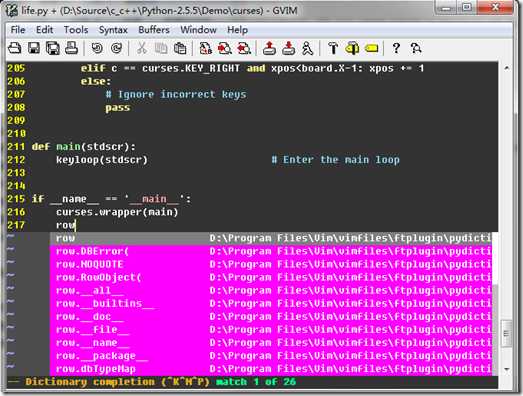Redo the last undone change

coord(116,48)
